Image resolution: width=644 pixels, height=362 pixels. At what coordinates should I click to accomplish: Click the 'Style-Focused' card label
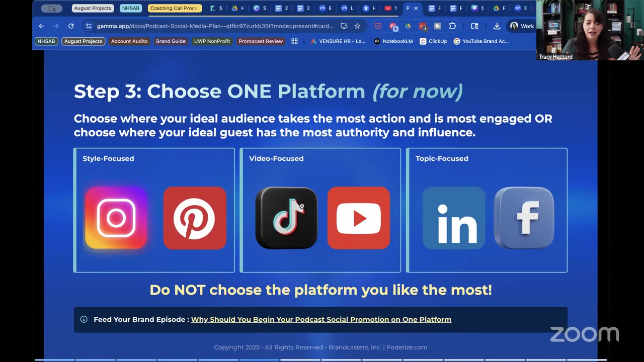[x=108, y=158]
